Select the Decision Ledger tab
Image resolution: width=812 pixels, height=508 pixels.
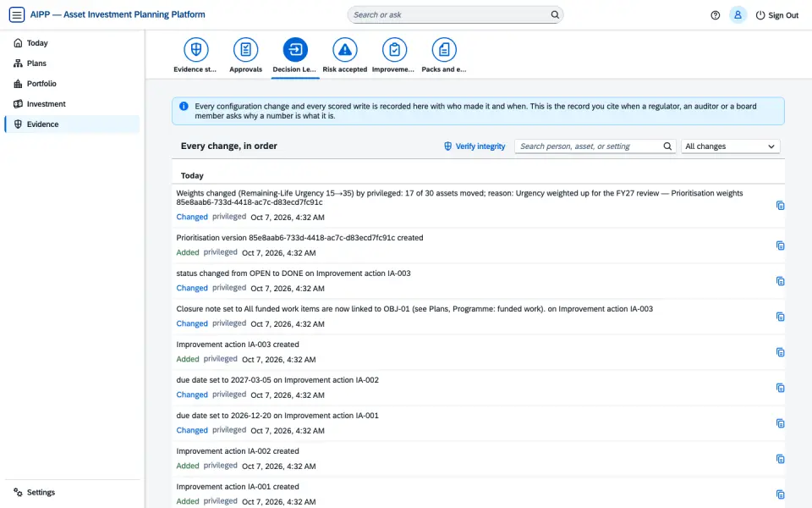[295, 56]
